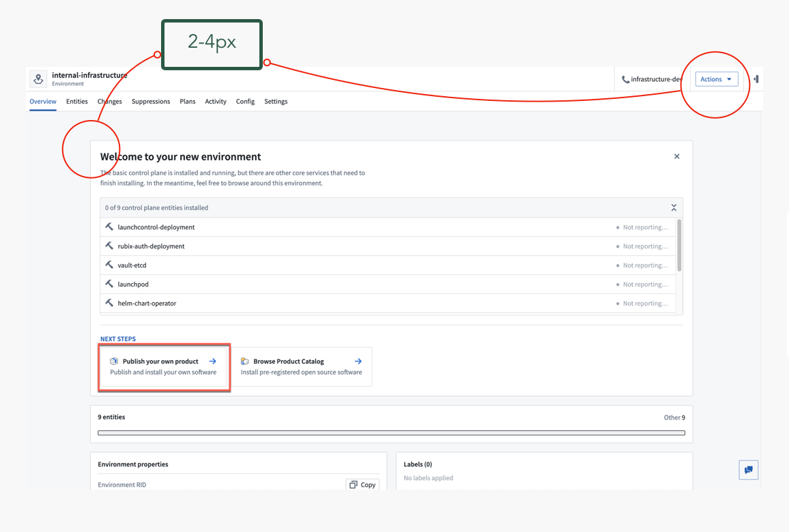Collapse the right side panel icon
The height and width of the screenshot is (532, 789).
(x=756, y=79)
